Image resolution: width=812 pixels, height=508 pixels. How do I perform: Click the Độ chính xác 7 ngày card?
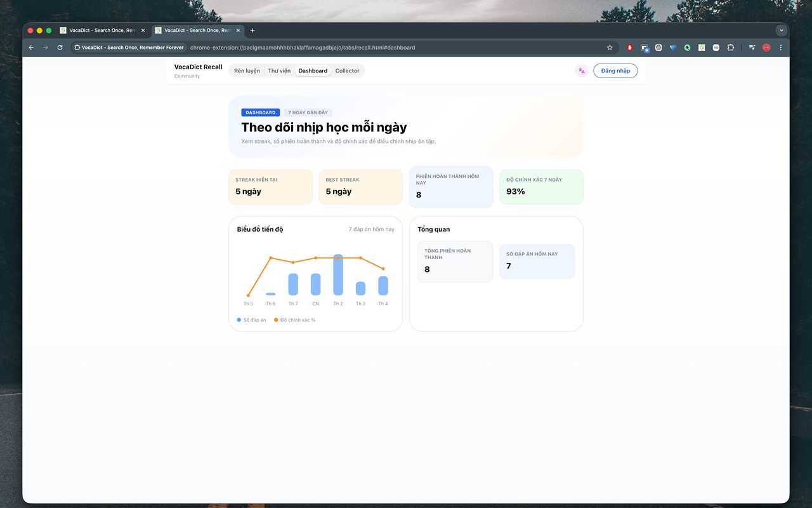tap(541, 187)
